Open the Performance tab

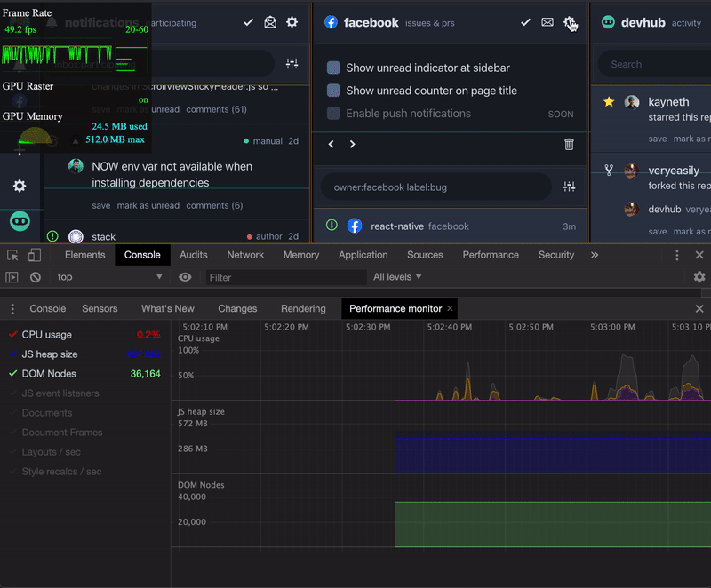(491, 255)
